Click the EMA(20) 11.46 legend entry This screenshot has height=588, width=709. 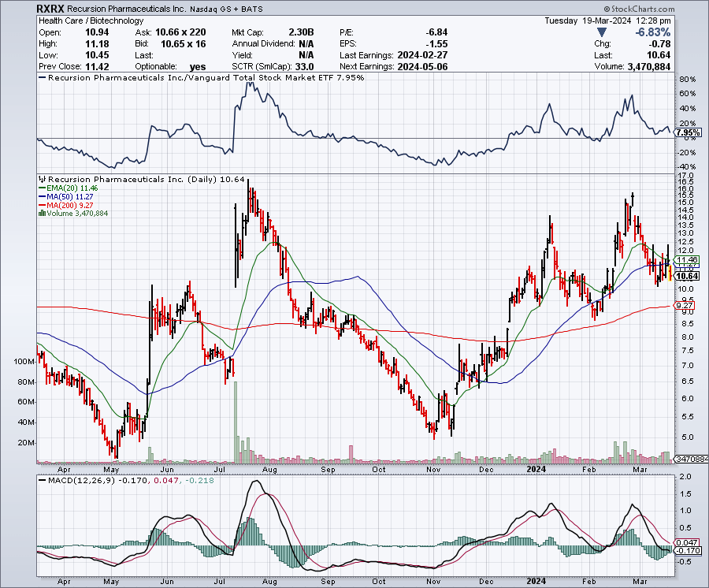tap(69, 188)
